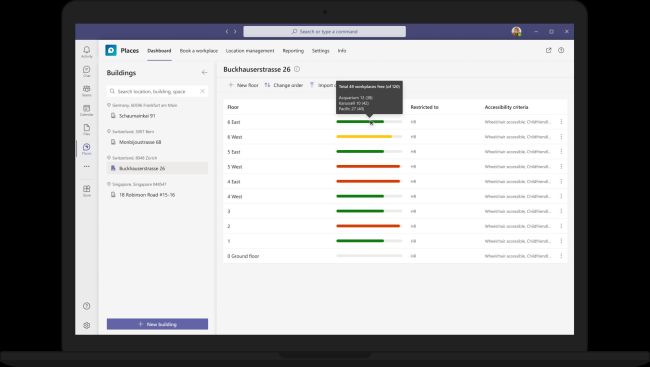Open the options menu for floor 2
Image resolution: width=650 pixels, height=367 pixels.
(561, 226)
